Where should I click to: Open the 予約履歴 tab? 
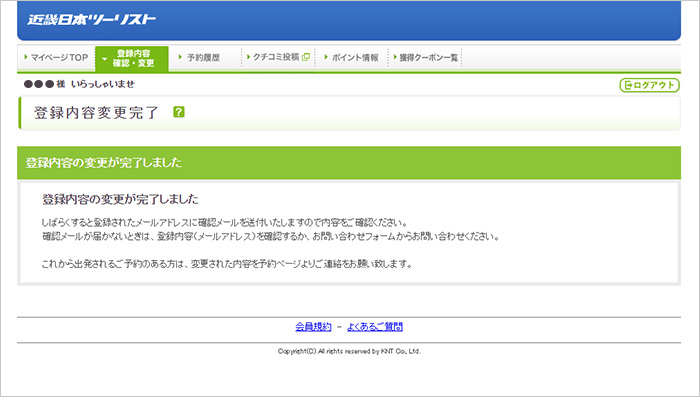coord(204,58)
